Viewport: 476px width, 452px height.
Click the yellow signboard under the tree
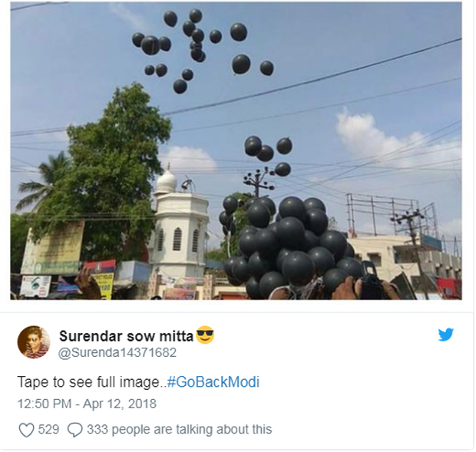pos(53,247)
